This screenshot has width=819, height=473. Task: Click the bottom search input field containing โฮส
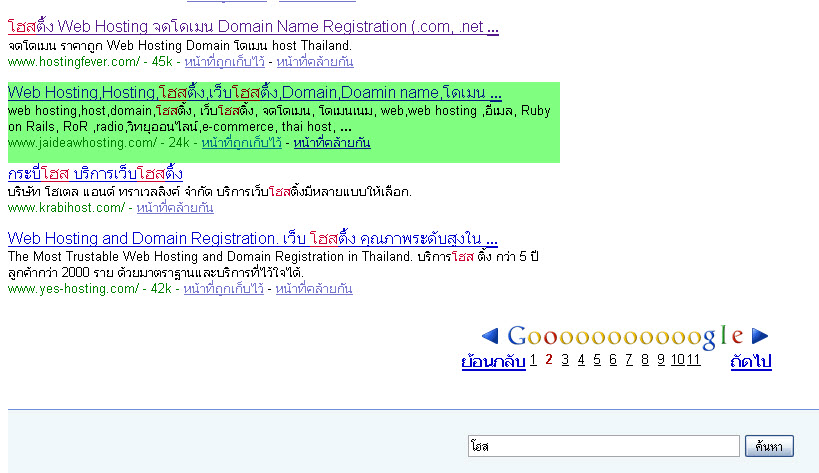[604, 446]
